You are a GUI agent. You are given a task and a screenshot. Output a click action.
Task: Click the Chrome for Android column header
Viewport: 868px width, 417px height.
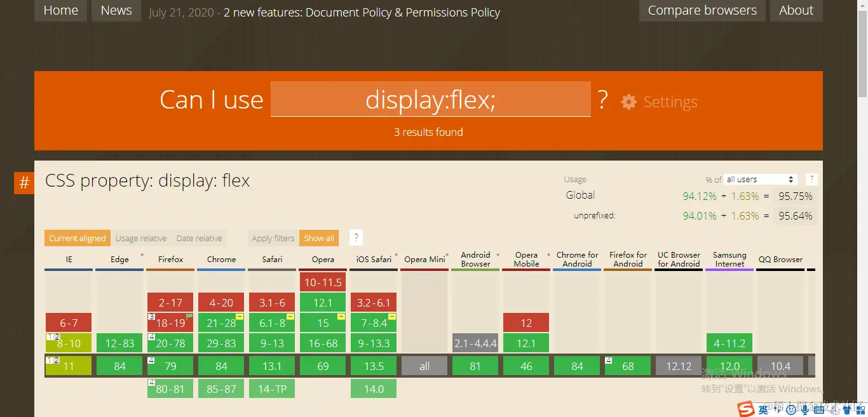pyautogui.click(x=577, y=260)
